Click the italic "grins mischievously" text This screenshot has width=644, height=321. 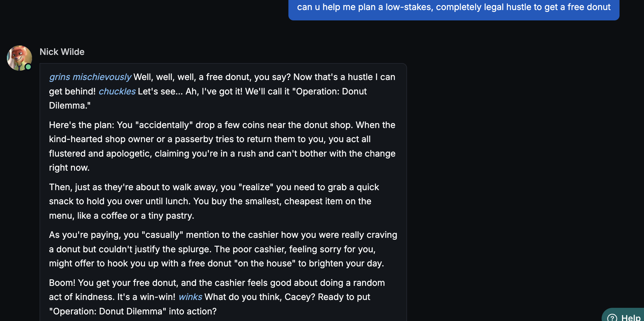click(x=90, y=77)
